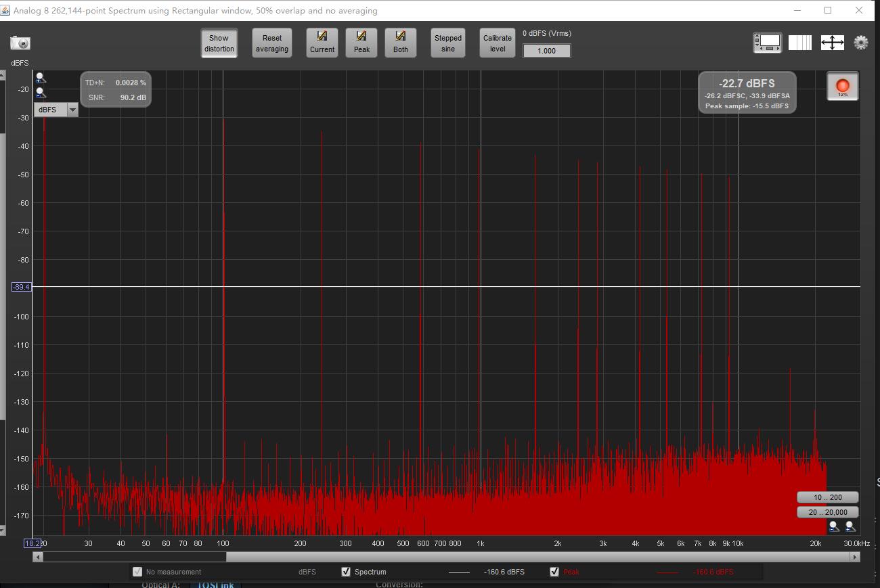Click the 0 dBFS (Vrms) label
The width and height of the screenshot is (880, 588).
(x=547, y=33)
